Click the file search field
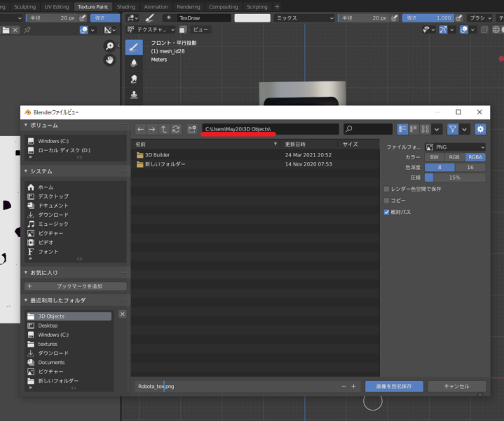The image size is (504, 421). [x=368, y=129]
